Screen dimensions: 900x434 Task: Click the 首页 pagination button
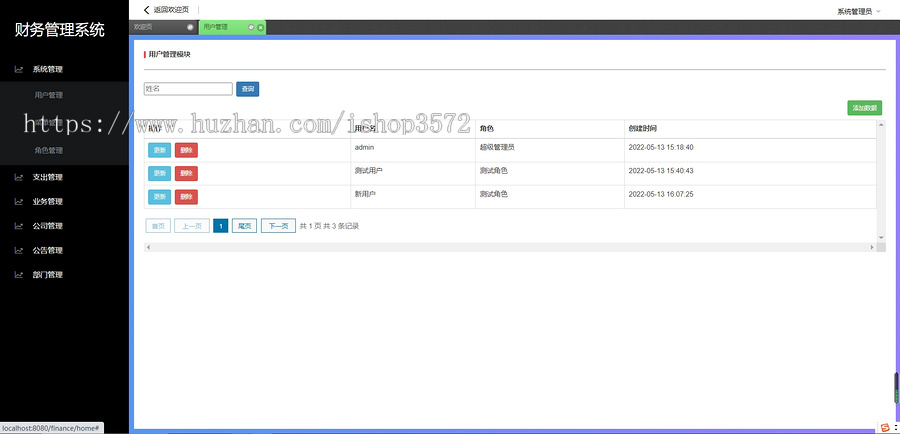click(x=158, y=226)
